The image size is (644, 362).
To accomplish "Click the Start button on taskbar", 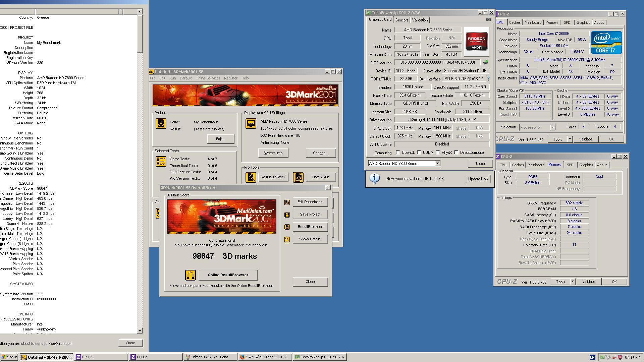I will point(9,357).
